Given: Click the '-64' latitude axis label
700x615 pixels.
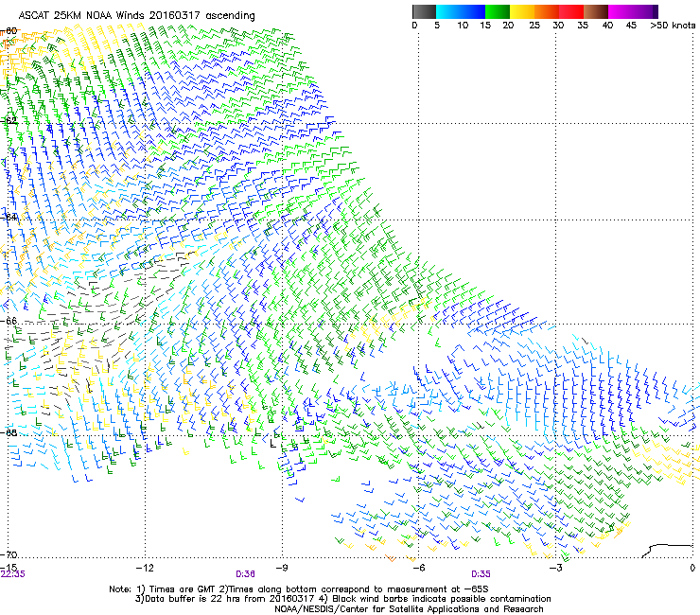Looking at the screenshot, I should click(x=9, y=217).
